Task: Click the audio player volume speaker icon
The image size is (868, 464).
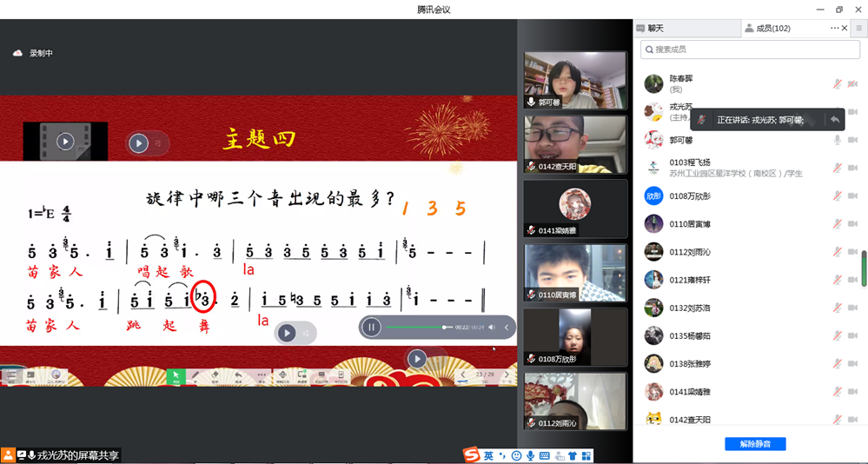Action: (492, 328)
